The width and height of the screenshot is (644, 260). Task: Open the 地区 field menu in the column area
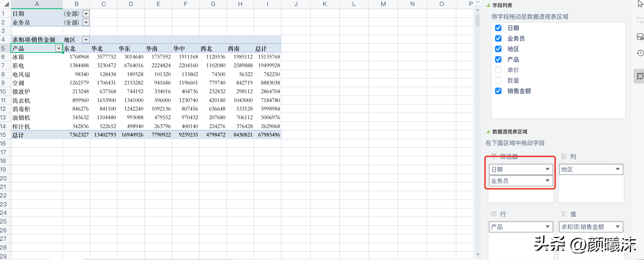(618, 169)
